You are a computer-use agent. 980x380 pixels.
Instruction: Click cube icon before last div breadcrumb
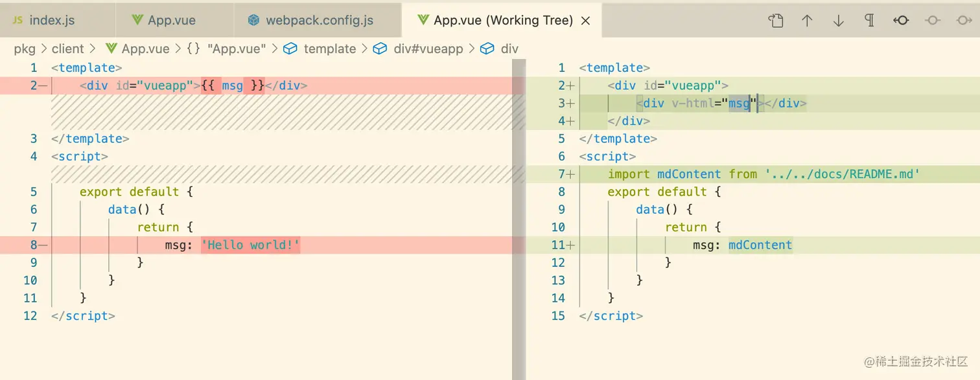487,49
